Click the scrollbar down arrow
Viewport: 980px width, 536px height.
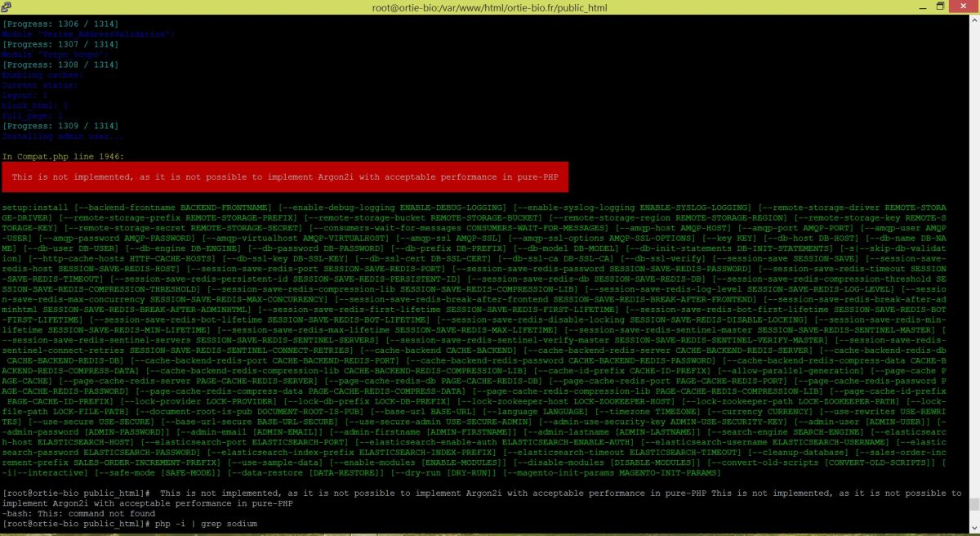[973, 526]
